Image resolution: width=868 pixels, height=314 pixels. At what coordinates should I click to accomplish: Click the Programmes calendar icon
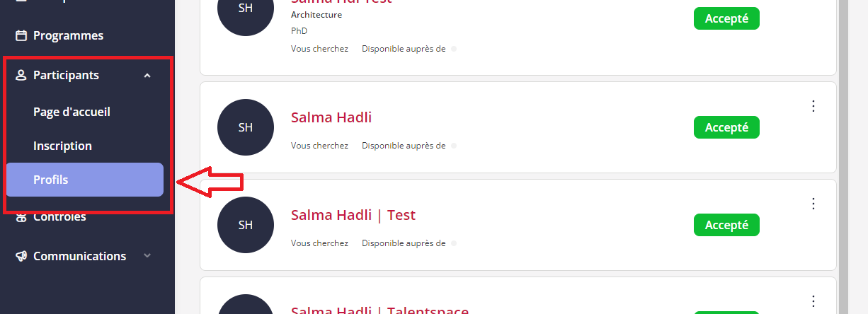21,35
